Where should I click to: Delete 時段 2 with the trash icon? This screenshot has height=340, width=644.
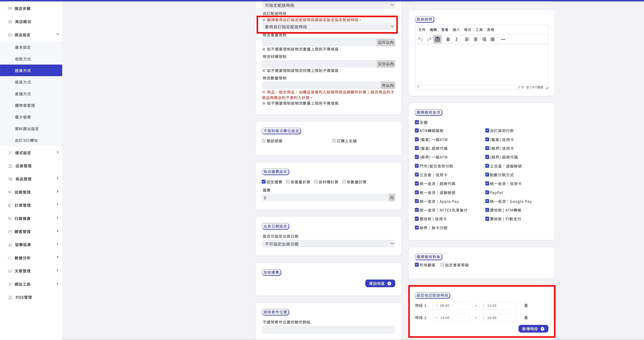tap(526, 318)
